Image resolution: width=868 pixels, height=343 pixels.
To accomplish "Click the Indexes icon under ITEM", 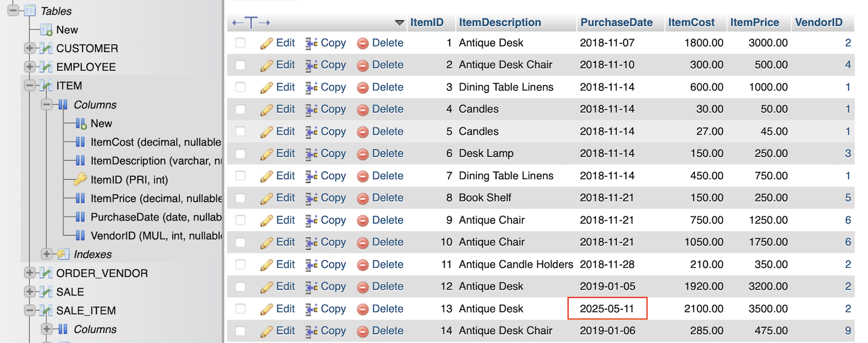I will pyautogui.click(x=63, y=254).
